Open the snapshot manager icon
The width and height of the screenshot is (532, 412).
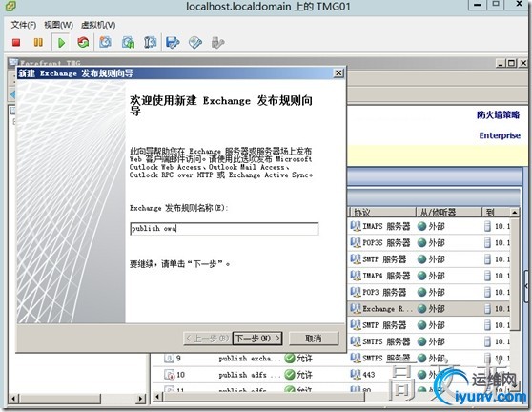coord(150,42)
